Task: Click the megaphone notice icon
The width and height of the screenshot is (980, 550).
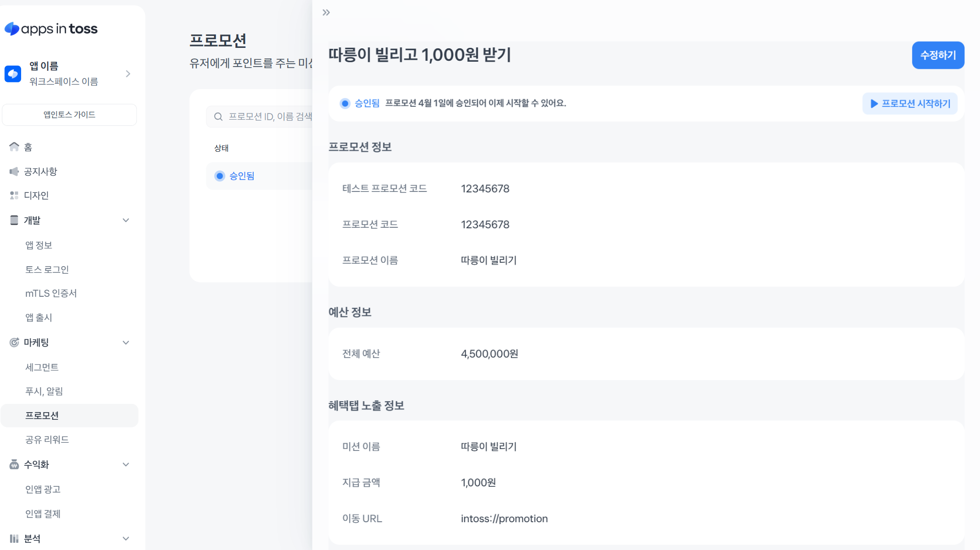Action: [x=14, y=171]
